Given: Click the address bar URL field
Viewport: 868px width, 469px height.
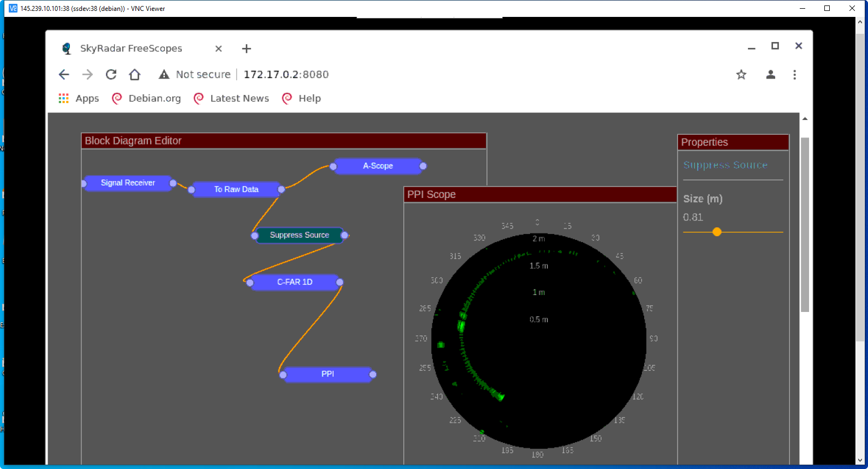Looking at the screenshot, I should coord(286,75).
